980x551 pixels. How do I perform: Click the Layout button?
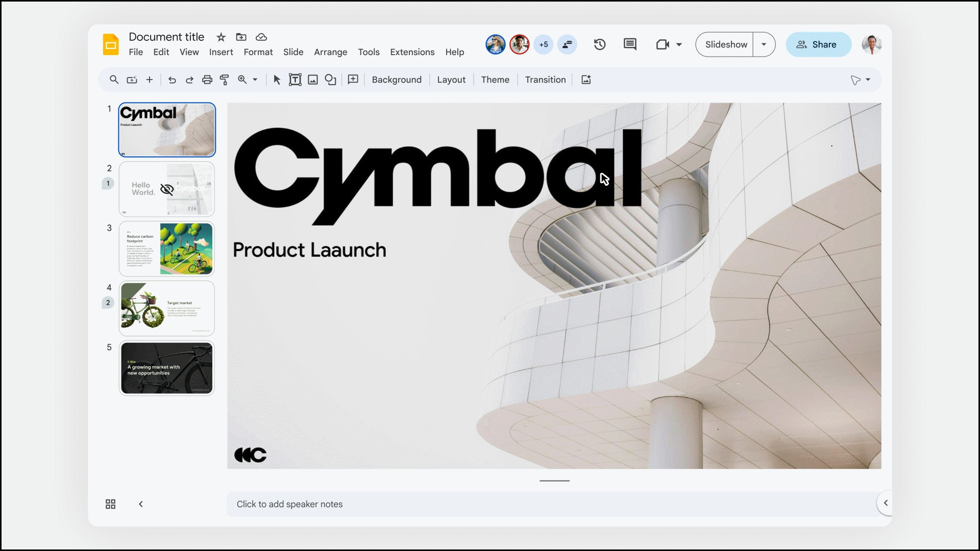point(452,80)
